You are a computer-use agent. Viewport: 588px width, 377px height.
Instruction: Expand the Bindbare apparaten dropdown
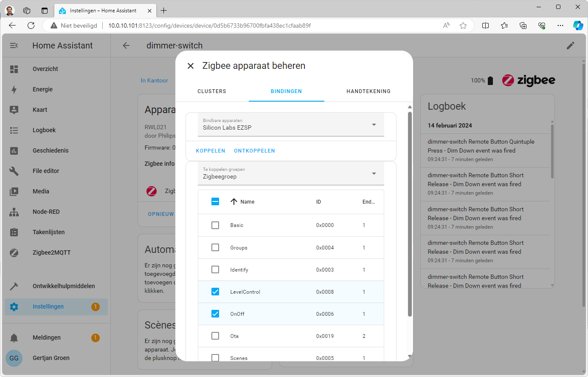[x=291, y=125]
